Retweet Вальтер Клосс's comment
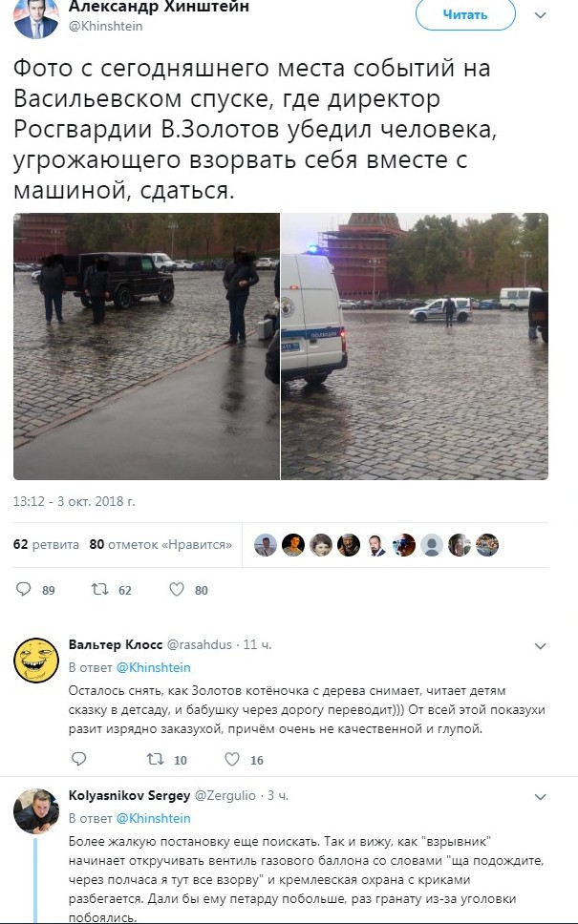Viewport: 578px width, 924px height. [155, 759]
